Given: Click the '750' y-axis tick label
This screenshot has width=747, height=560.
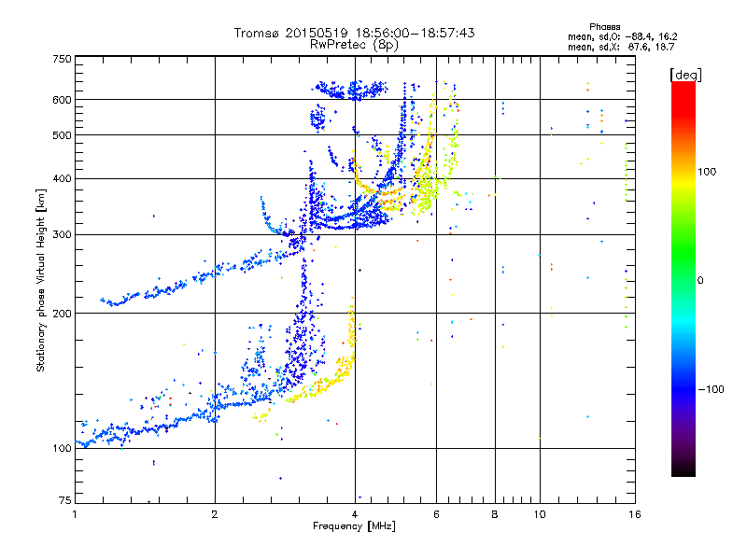Looking at the screenshot, I should (x=63, y=59).
